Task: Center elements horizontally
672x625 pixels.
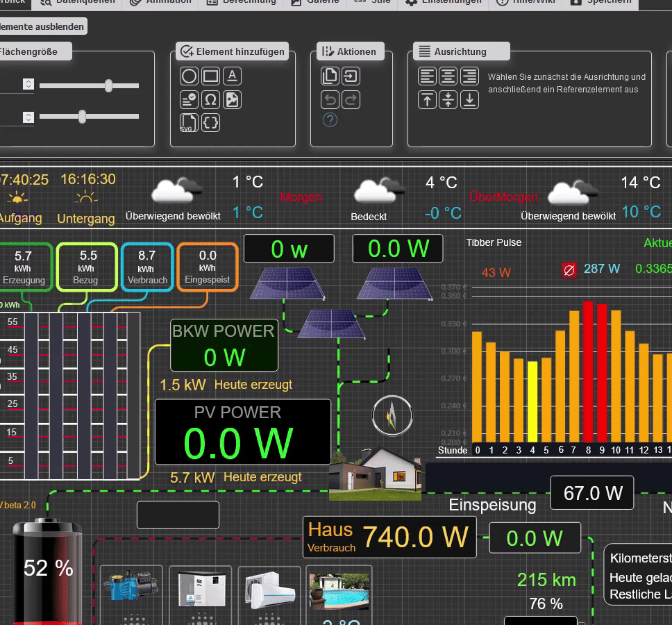Action: click(448, 76)
